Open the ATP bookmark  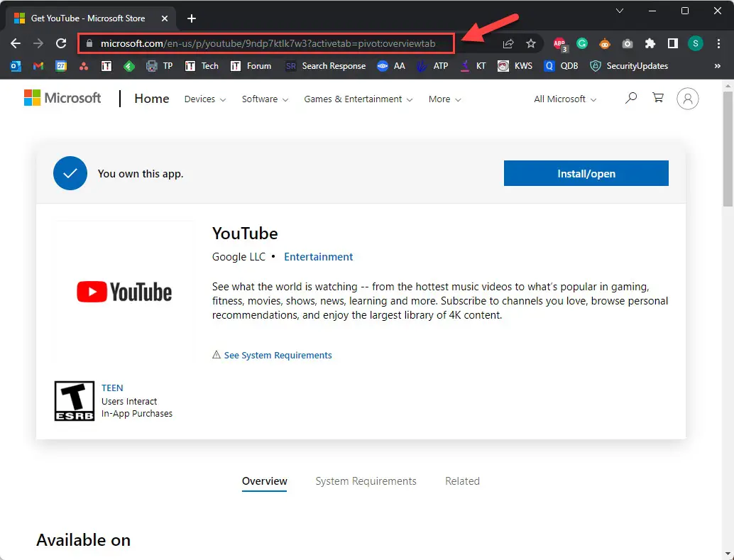pyautogui.click(x=432, y=66)
